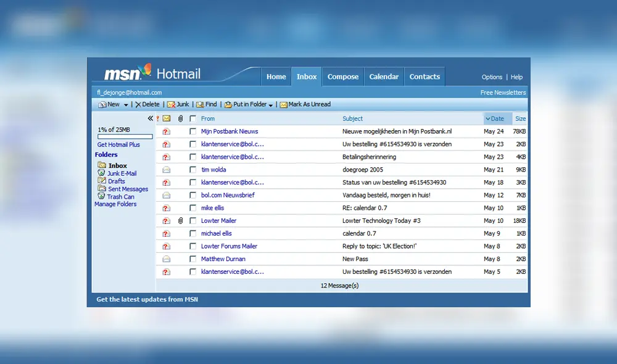The height and width of the screenshot is (364, 617).
Task: Click the Find icon in toolbar
Action: point(200,105)
